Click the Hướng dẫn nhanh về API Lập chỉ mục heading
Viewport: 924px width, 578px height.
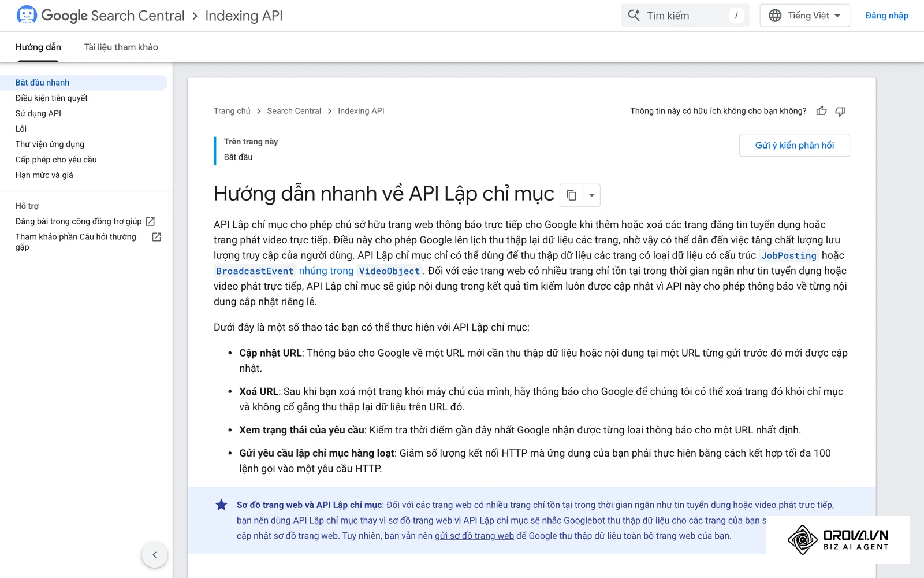click(x=384, y=194)
